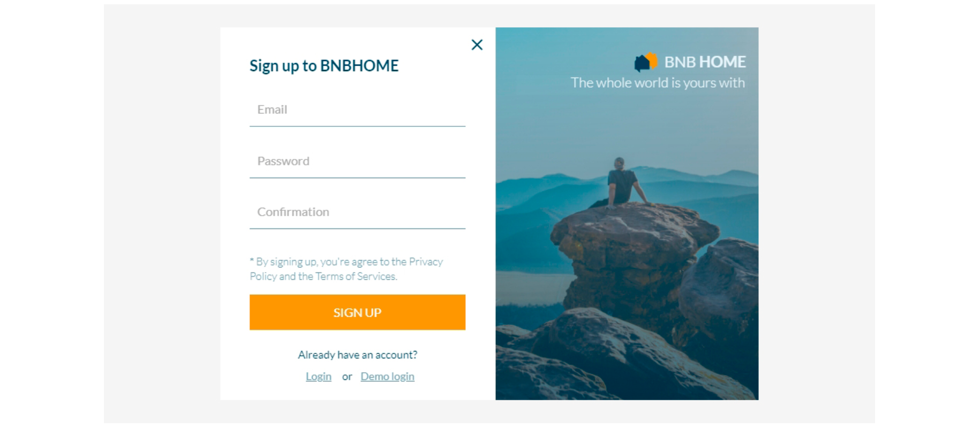Click the mountain hiker banner image

[x=627, y=214]
